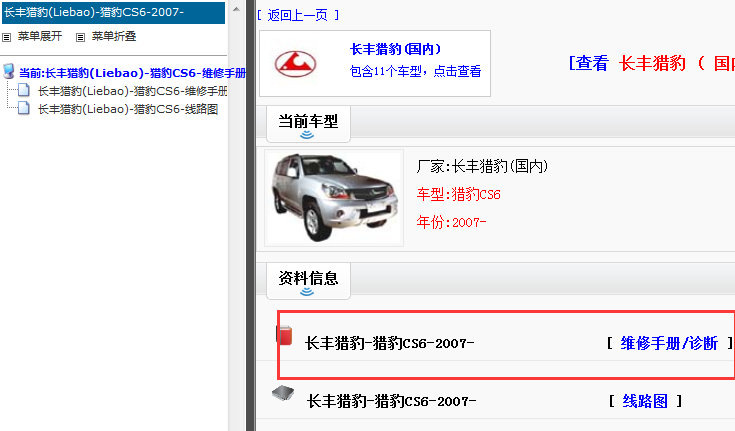
Task: Click the silver 猎豹CS6 car thumbnail
Action: [334, 198]
